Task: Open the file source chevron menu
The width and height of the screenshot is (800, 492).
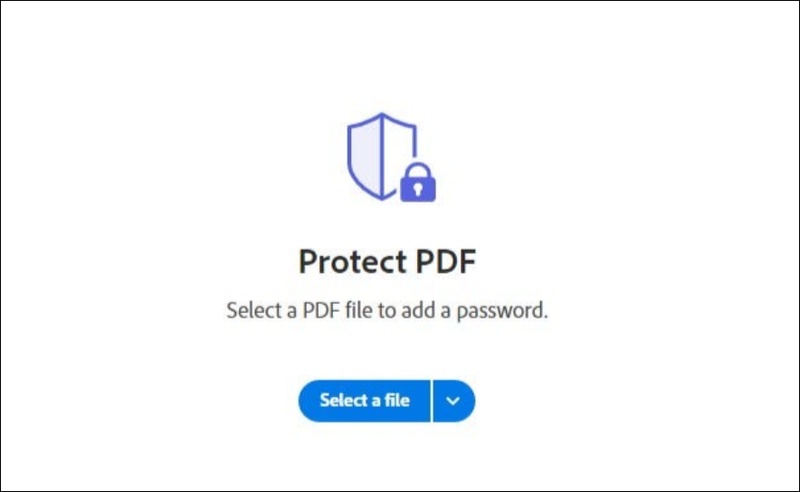Action: click(454, 400)
